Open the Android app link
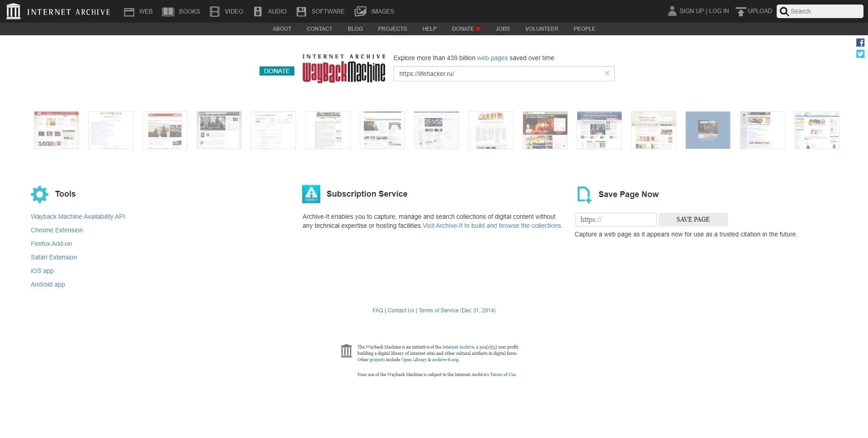The width and height of the screenshot is (868, 438). pos(48,285)
